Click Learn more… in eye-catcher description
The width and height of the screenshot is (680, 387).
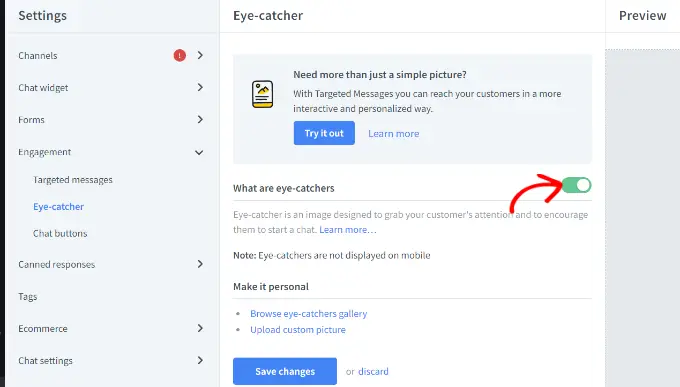pyautogui.click(x=348, y=230)
